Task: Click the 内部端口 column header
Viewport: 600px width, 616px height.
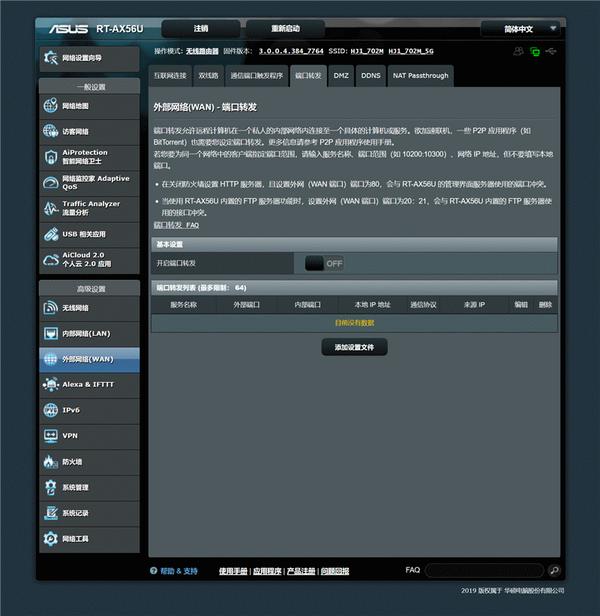Action: pos(308,305)
